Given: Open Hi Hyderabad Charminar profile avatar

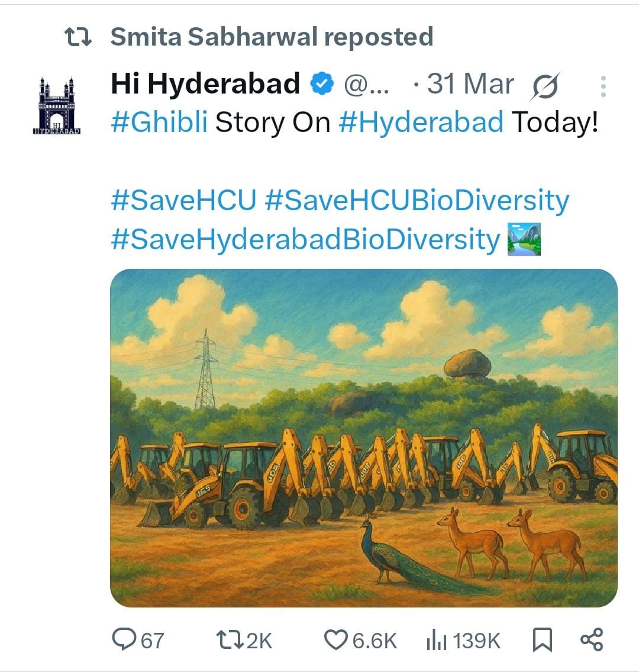Looking at the screenshot, I should 57,105.
